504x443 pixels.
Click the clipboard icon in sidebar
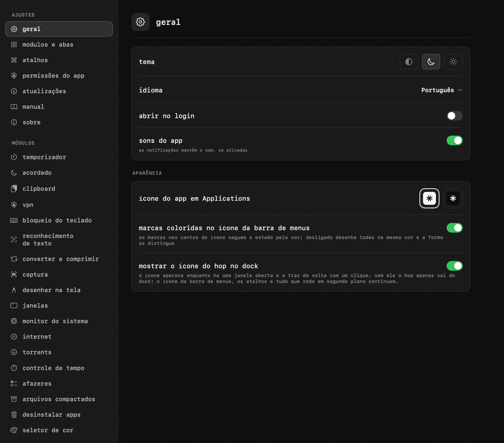pos(14,189)
